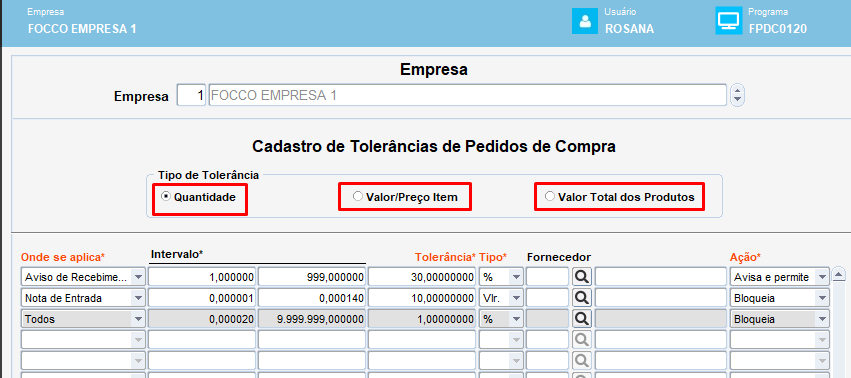Click the table scrollbar up arrow

839,274
